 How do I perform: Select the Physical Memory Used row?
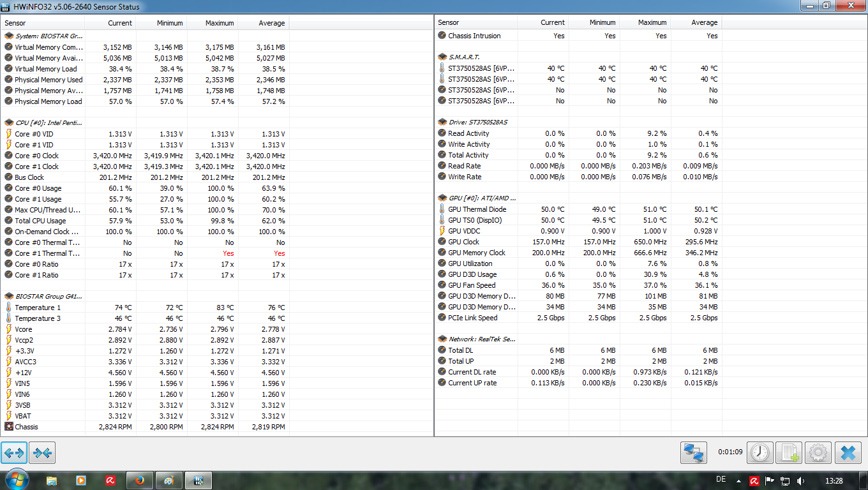145,80
